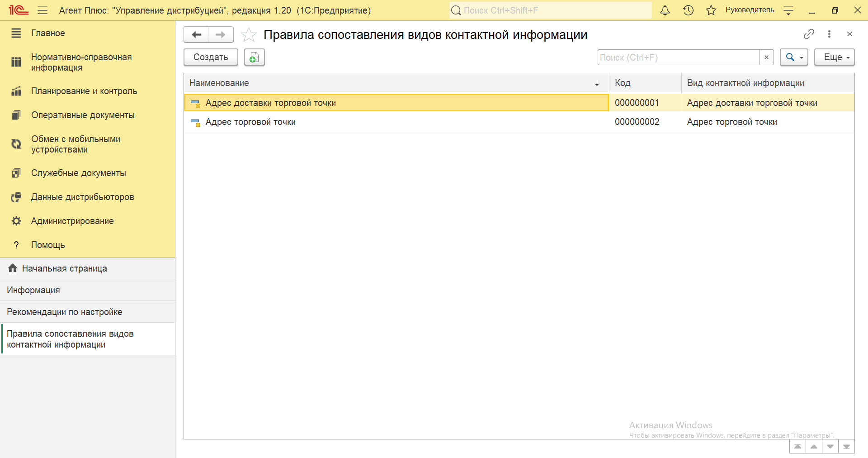Switch to Правила сопоставления видов контактной информации tab
The height and width of the screenshot is (458, 868).
point(87,339)
